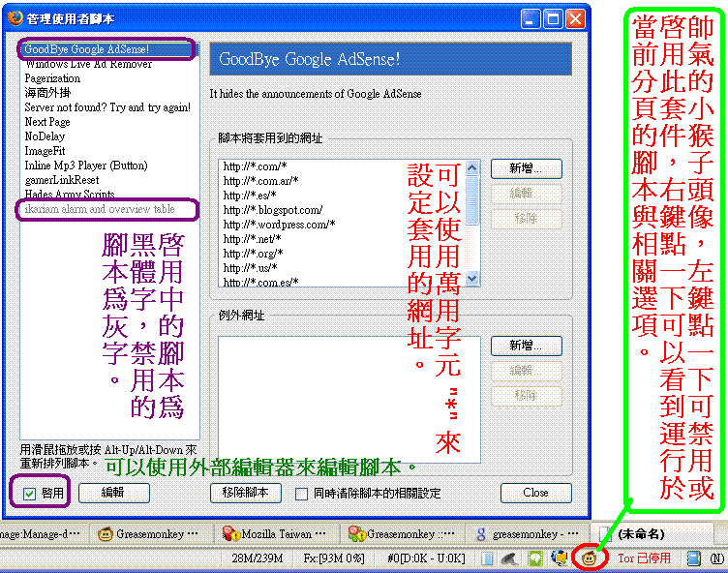The image size is (728, 573).
Task: Select Pagerization script
Action: point(109,78)
